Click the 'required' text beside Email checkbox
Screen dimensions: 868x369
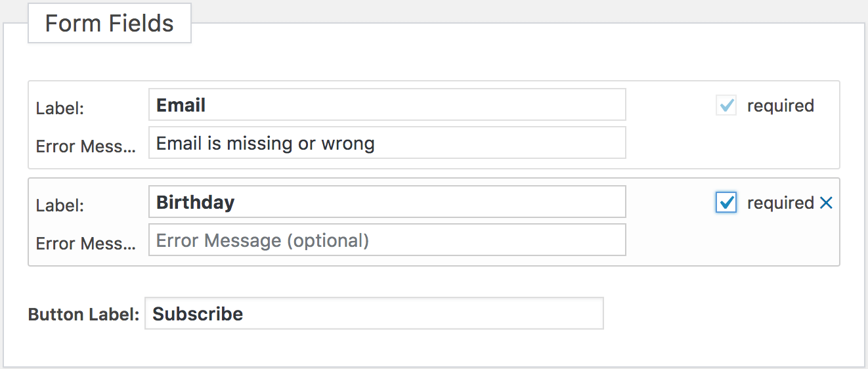(x=781, y=106)
